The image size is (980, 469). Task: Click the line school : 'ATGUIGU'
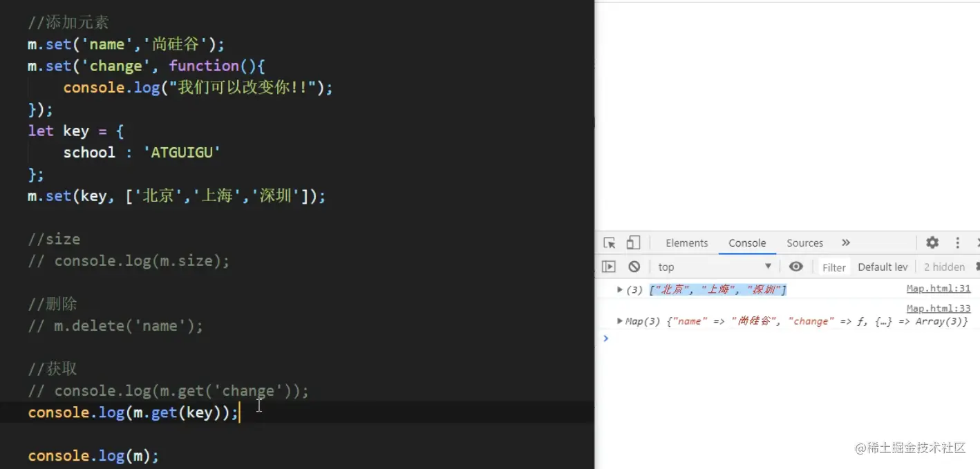pyautogui.click(x=142, y=152)
